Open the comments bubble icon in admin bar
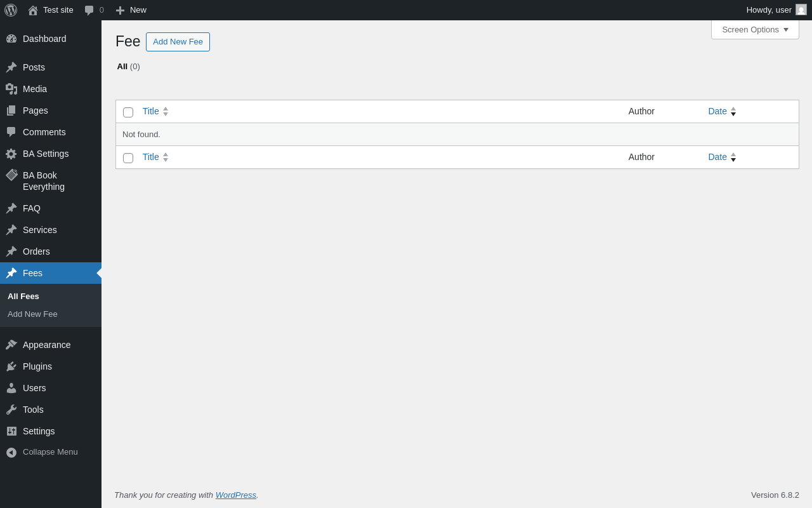This screenshot has width=812, height=508. (89, 10)
